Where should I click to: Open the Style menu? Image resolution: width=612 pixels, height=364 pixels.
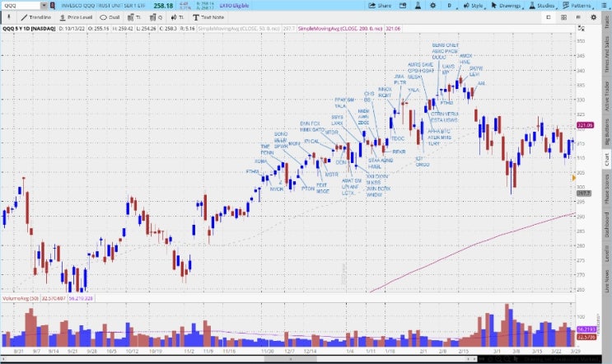(x=474, y=6)
